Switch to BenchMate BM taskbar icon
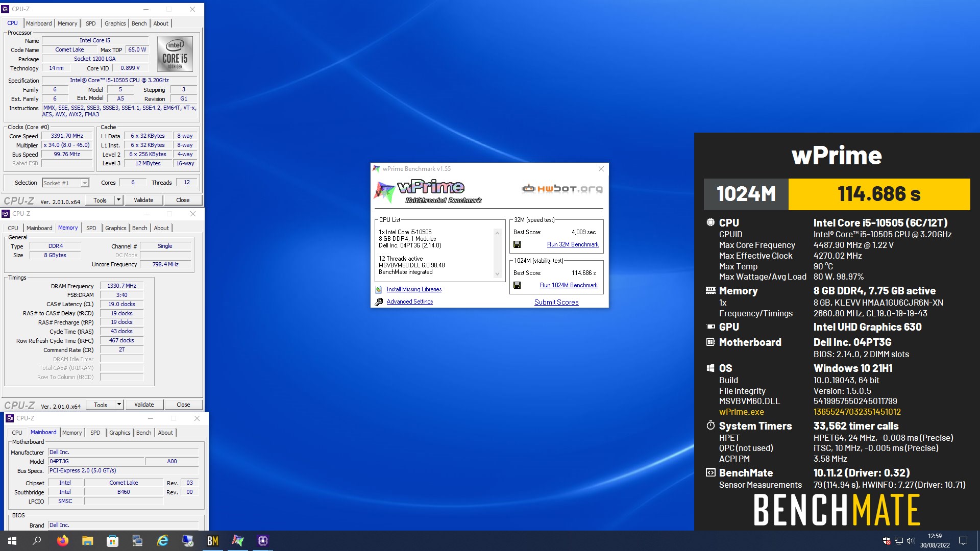The image size is (980, 551). [212, 541]
